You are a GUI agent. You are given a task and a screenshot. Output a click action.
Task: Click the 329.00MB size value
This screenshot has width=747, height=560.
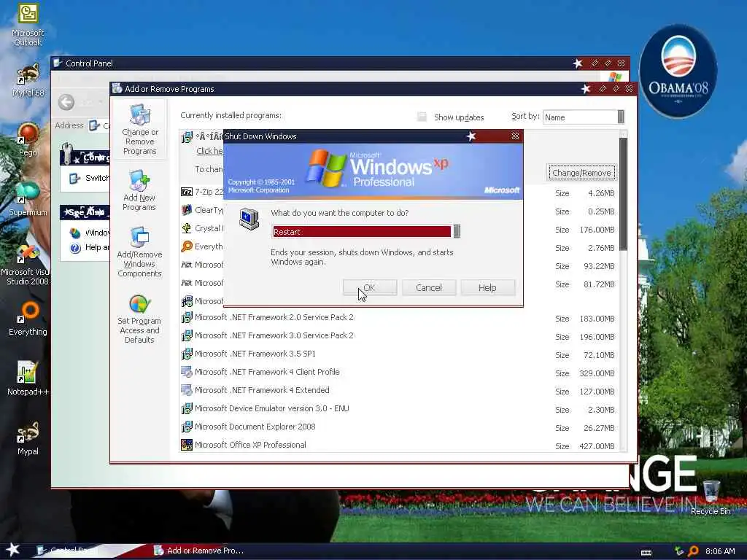(x=597, y=373)
